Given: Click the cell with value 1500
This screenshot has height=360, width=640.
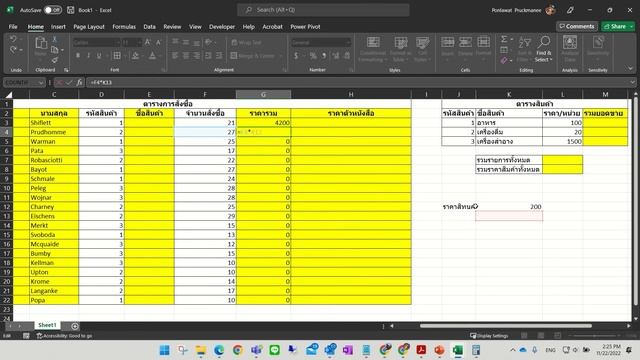Looking at the screenshot, I should (x=562, y=141).
